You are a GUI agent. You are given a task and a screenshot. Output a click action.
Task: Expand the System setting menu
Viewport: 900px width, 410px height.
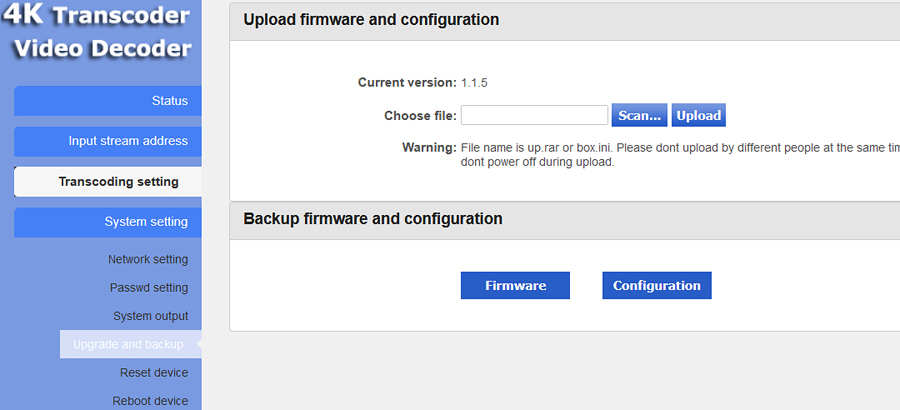108,222
